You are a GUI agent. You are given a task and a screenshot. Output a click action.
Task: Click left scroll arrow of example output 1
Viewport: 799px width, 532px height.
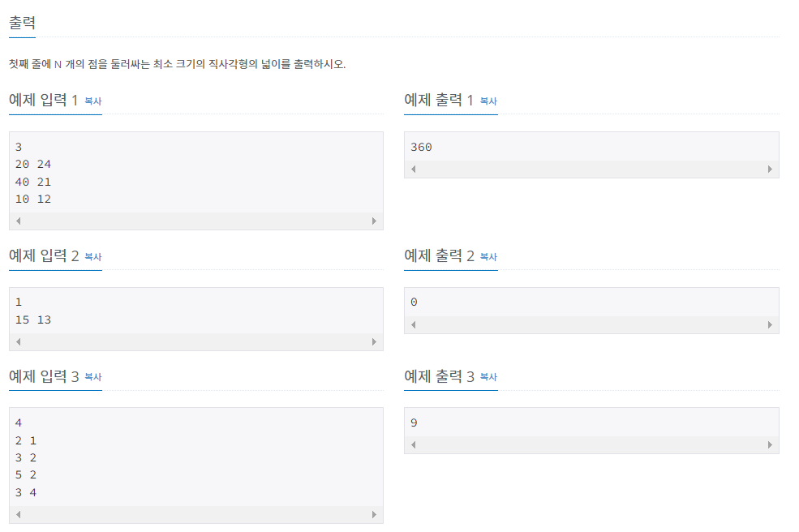pyautogui.click(x=413, y=169)
